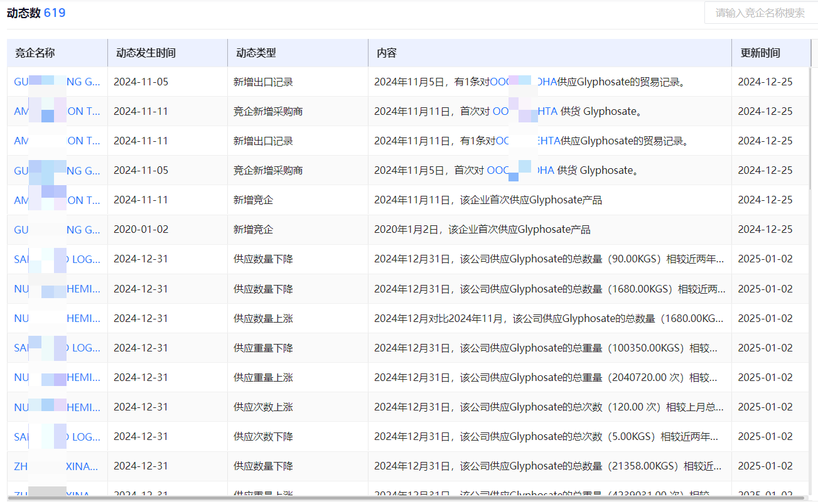Open SA LOG company link in 供应重量下降 row
This screenshot has height=504, width=818.
point(57,348)
